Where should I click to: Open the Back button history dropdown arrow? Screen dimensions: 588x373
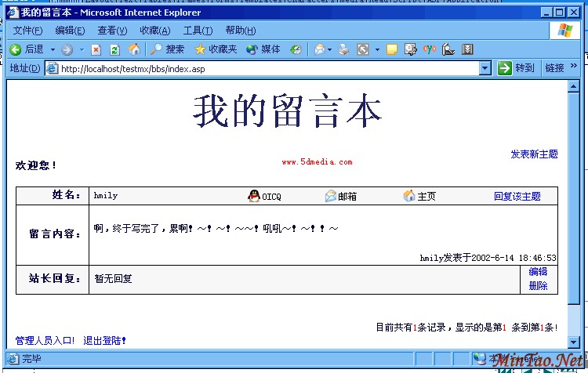click(53, 49)
